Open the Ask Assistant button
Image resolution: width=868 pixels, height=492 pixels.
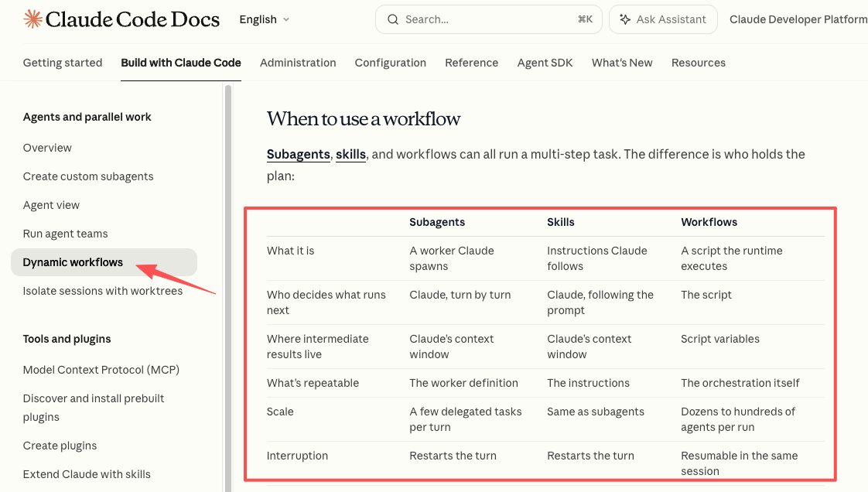click(x=663, y=19)
